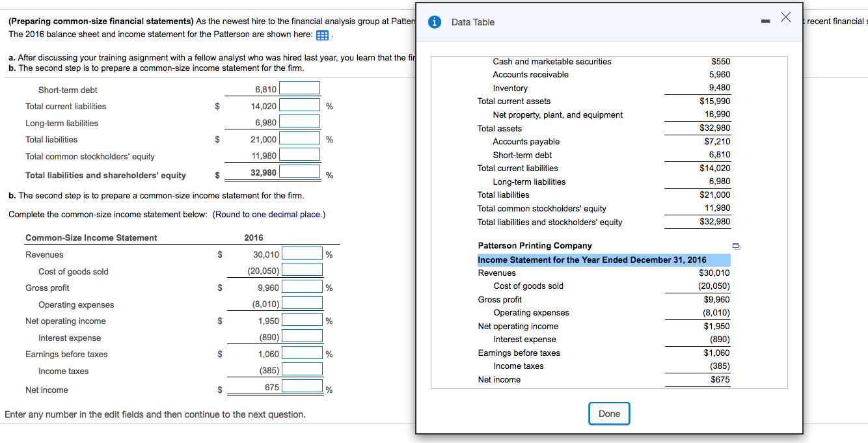868x443 pixels.
Task: Click the Done button
Action: coord(608,413)
